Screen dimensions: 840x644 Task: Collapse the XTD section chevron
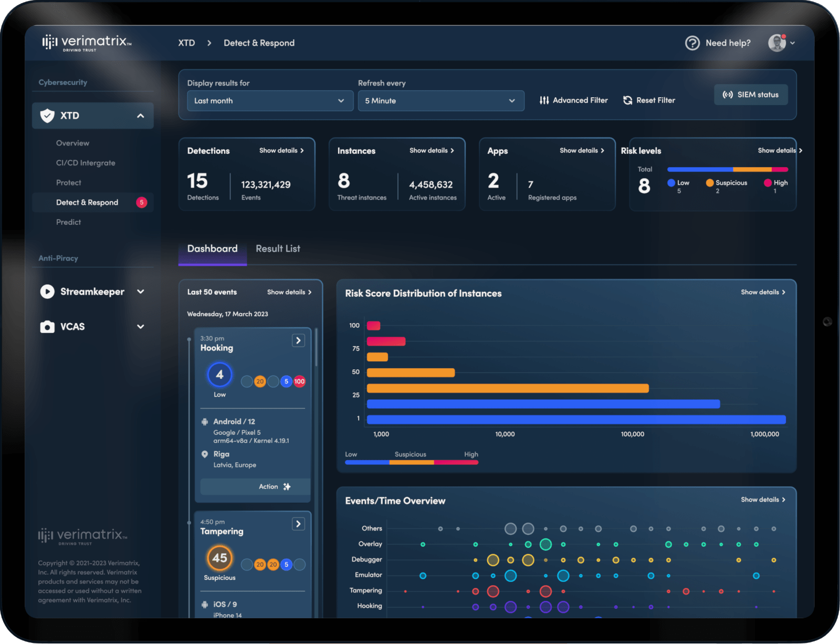tap(140, 115)
